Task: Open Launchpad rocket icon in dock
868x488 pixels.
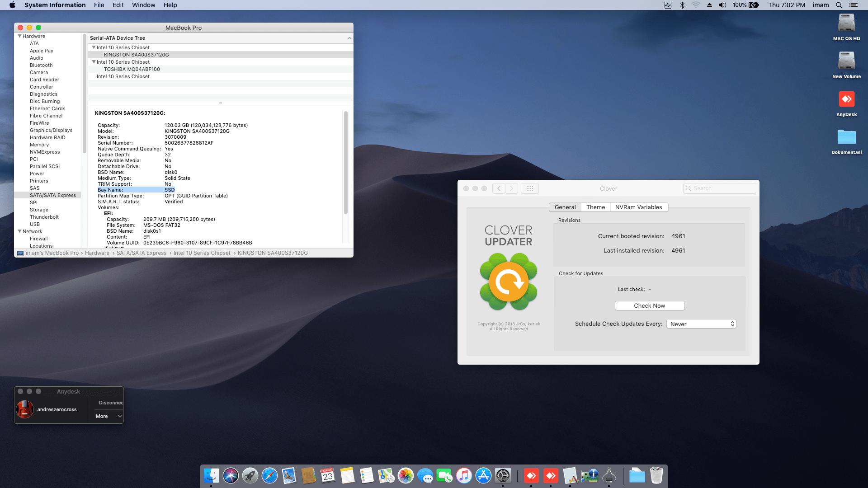Action: [x=250, y=475]
